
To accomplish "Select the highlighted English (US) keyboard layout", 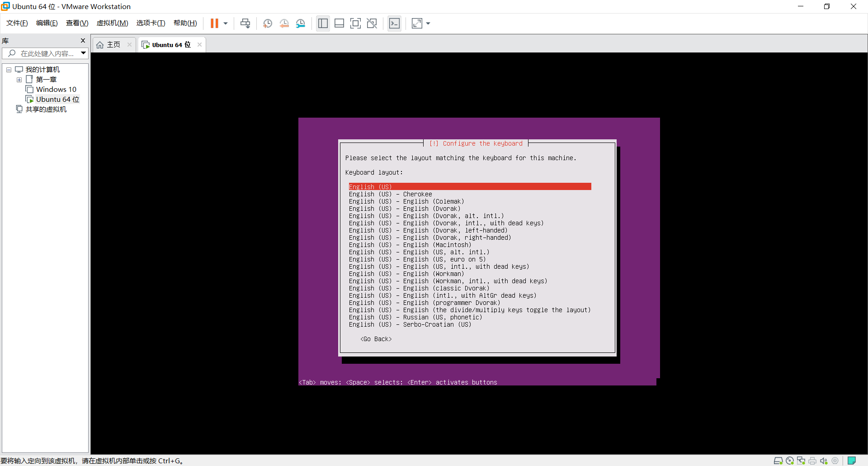I will tap(470, 187).
